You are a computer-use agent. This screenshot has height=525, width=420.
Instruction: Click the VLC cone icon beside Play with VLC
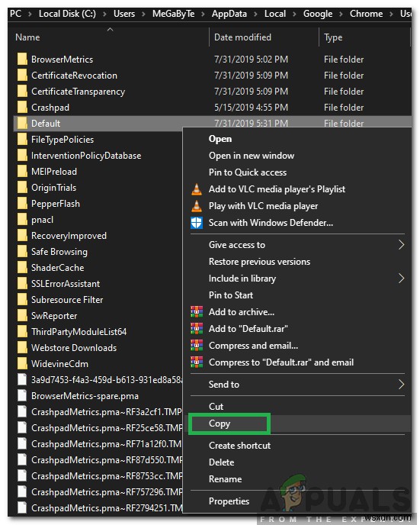(x=197, y=206)
